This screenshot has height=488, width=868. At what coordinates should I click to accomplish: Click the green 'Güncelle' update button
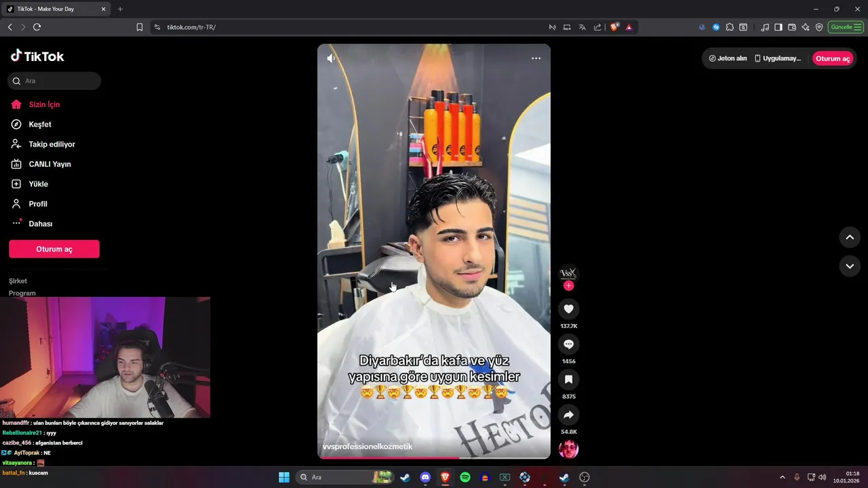[x=846, y=27]
